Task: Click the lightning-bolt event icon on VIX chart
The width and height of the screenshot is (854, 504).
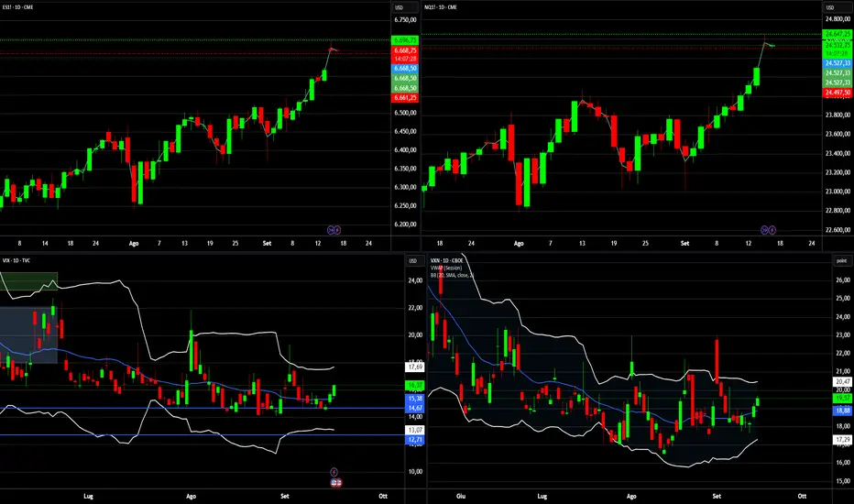Action: coord(334,473)
